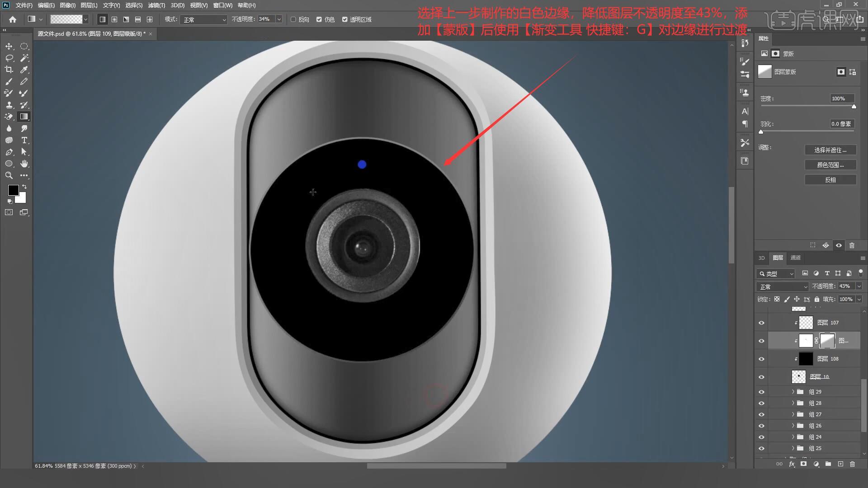The width and height of the screenshot is (868, 488).
Task: Hide group 组 25
Action: point(761,448)
